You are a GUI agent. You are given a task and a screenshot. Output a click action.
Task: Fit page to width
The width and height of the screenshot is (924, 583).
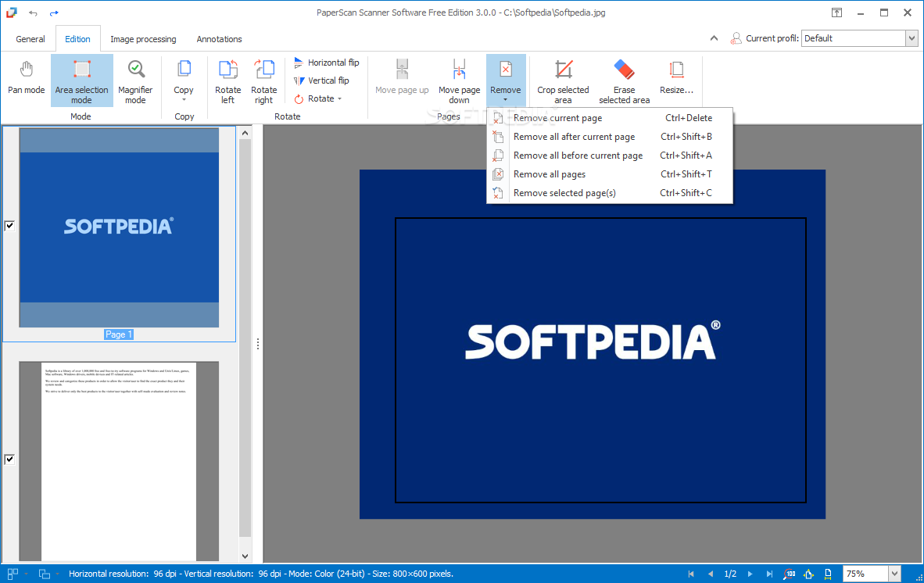point(828,574)
